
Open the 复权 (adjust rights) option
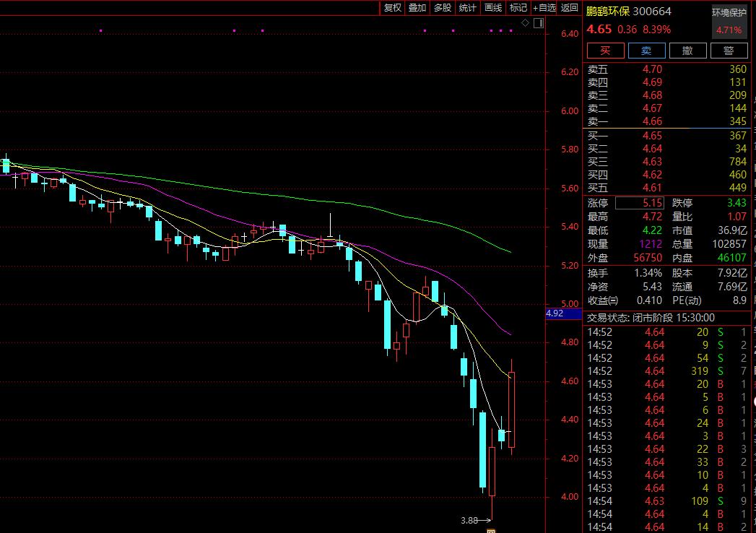pyautogui.click(x=392, y=8)
